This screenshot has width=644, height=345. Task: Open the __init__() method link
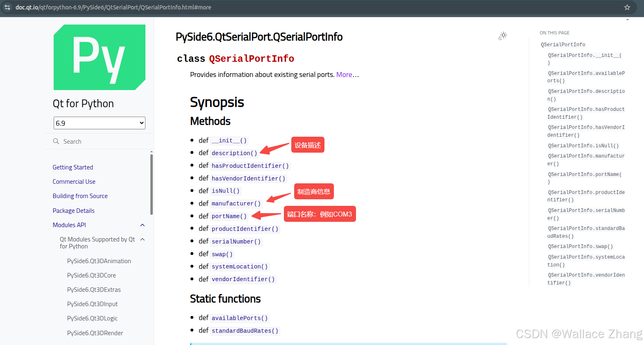229,140
